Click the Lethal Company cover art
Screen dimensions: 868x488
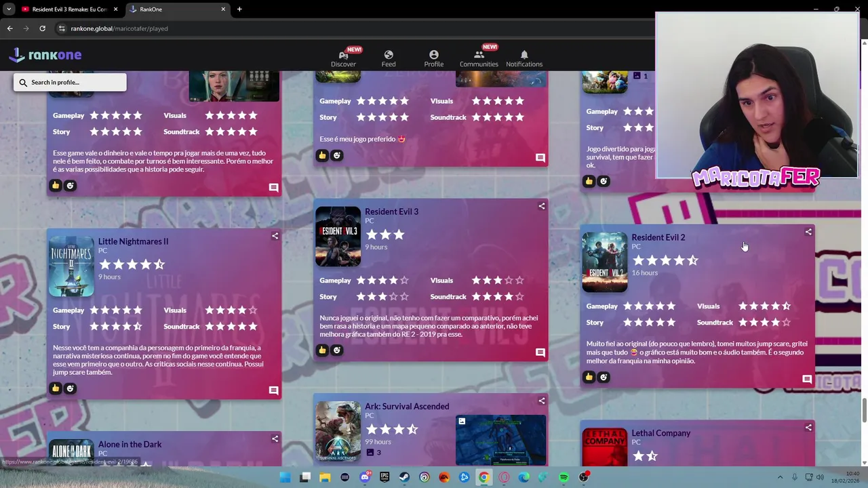(x=605, y=447)
